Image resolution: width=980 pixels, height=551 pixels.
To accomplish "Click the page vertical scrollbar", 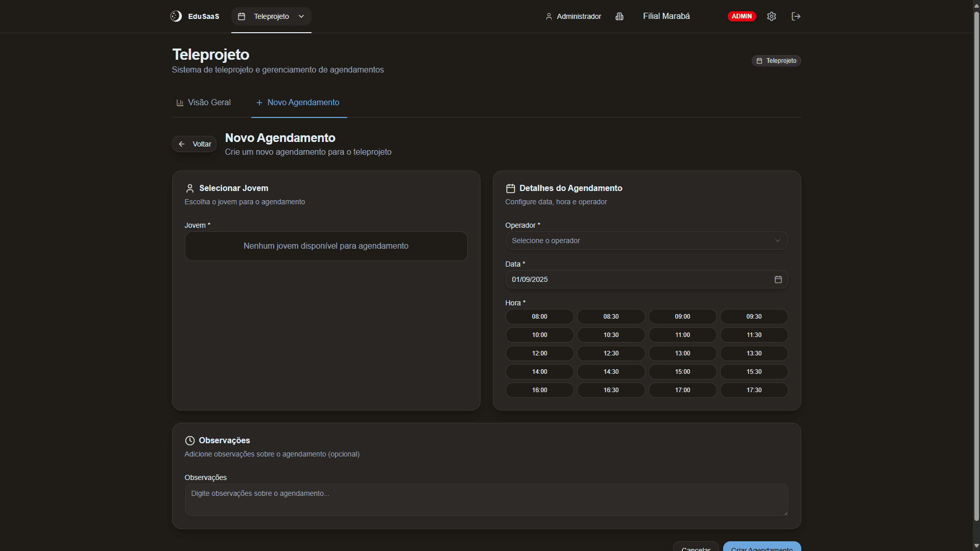I will click(x=976, y=266).
